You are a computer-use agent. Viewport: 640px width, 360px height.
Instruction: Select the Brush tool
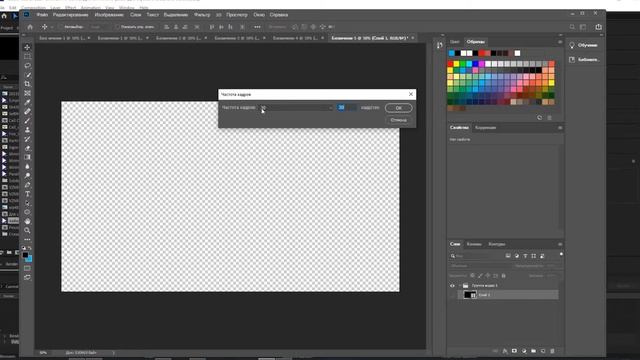pos(27,121)
